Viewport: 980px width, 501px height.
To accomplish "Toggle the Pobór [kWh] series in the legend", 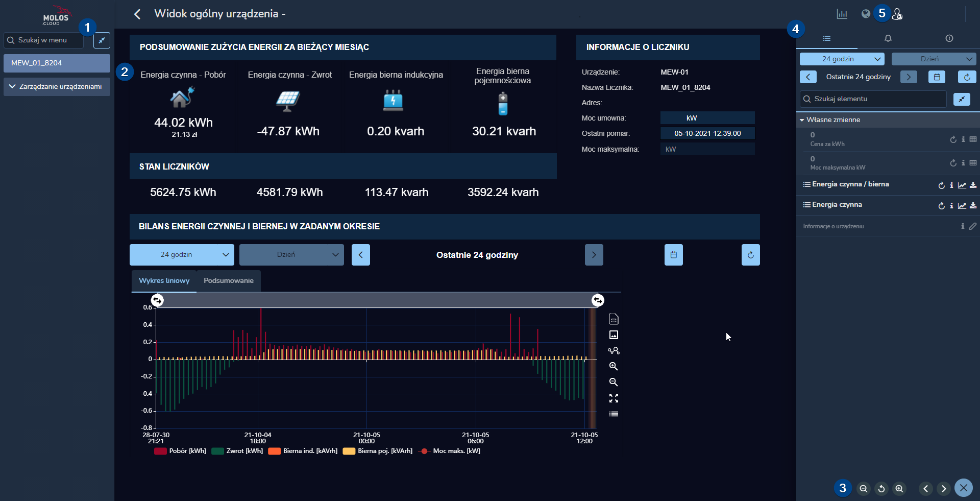I will [180, 451].
